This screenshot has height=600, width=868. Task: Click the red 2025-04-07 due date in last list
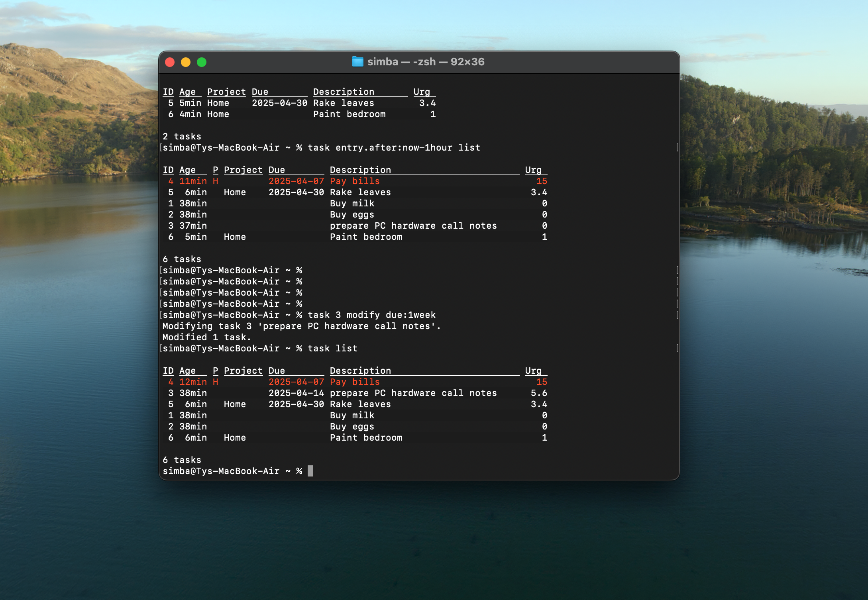coord(296,382)
